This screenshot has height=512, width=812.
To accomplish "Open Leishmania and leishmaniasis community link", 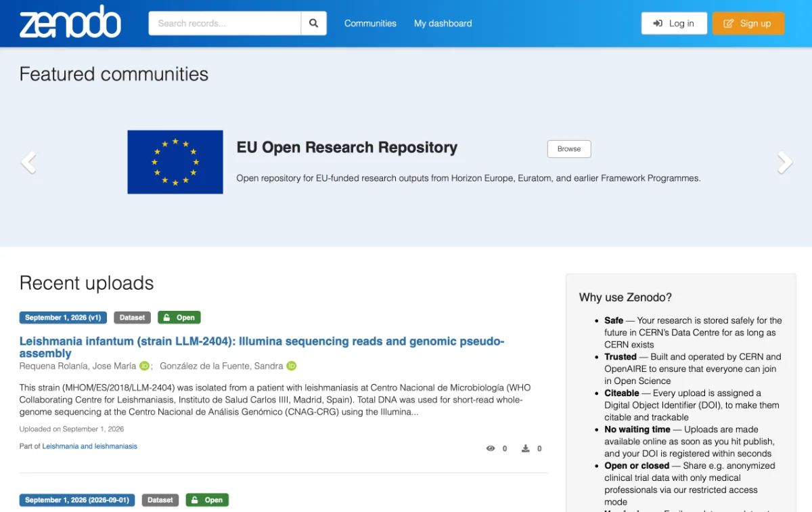I will coord(90,446).
